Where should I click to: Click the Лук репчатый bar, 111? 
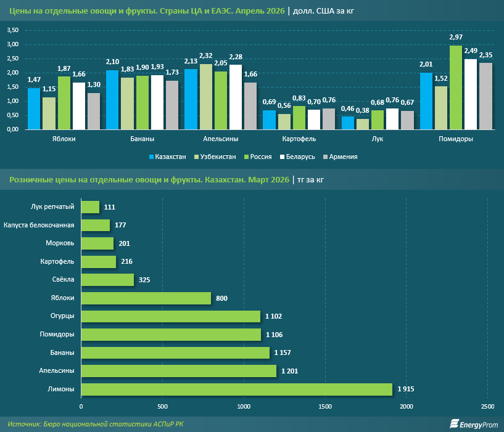(90, 206)
